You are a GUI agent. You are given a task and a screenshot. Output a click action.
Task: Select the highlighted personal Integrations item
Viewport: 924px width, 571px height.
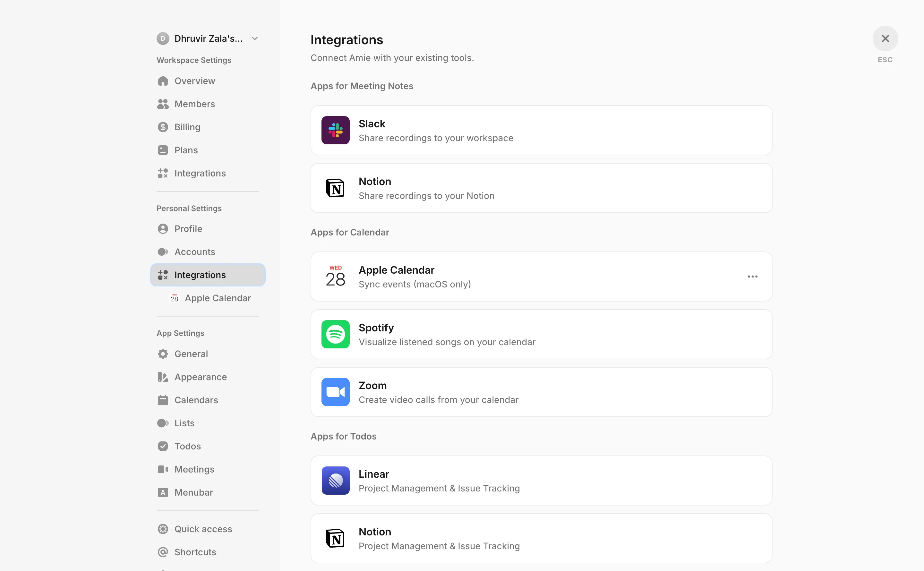[208, 275]
